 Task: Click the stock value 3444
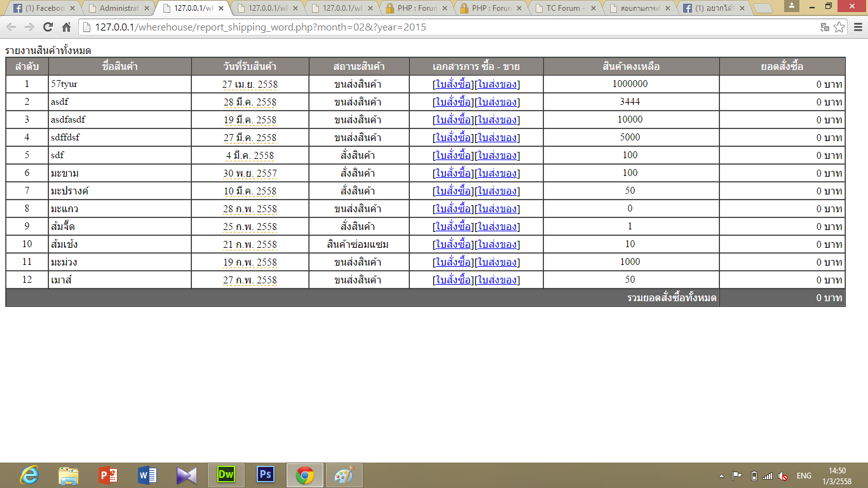click(x=630, y=102)
